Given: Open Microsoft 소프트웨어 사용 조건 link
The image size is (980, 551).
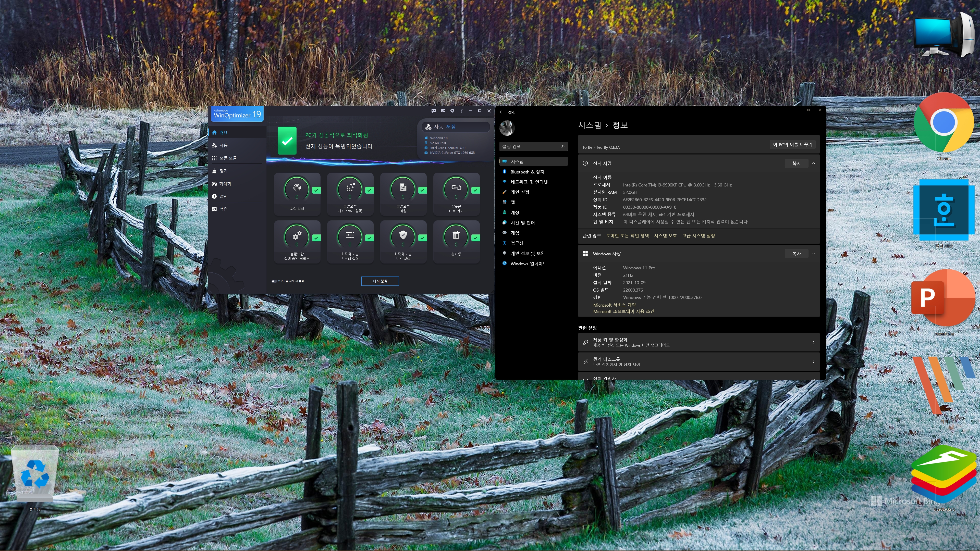Looking at the screenshot, I should (x=623, y=311).
